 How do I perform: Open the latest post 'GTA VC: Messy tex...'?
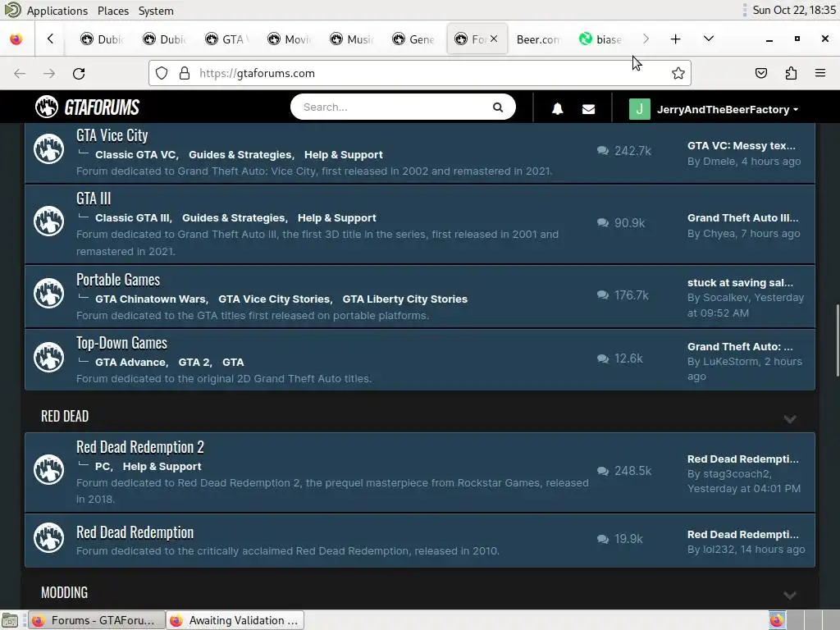[742, 146]
